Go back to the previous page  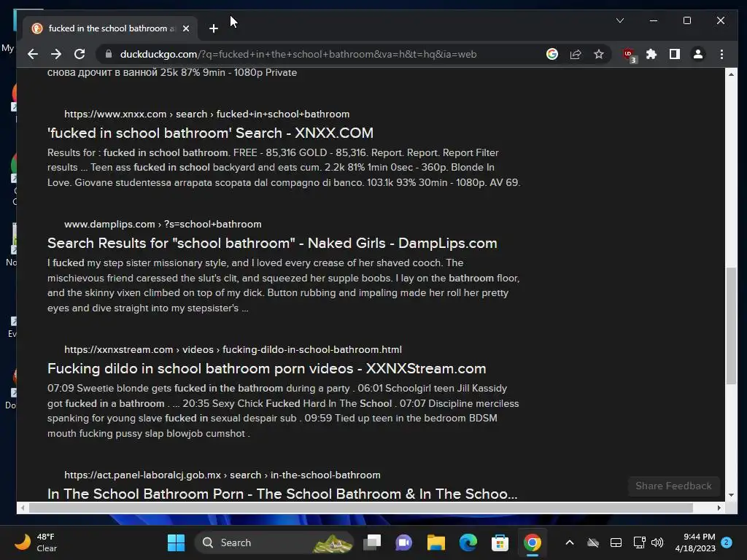[x=32, y=54]
